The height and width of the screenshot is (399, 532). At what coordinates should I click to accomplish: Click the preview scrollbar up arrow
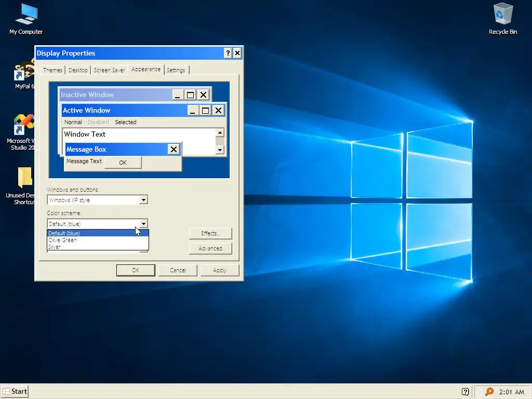tap(220, 132)
